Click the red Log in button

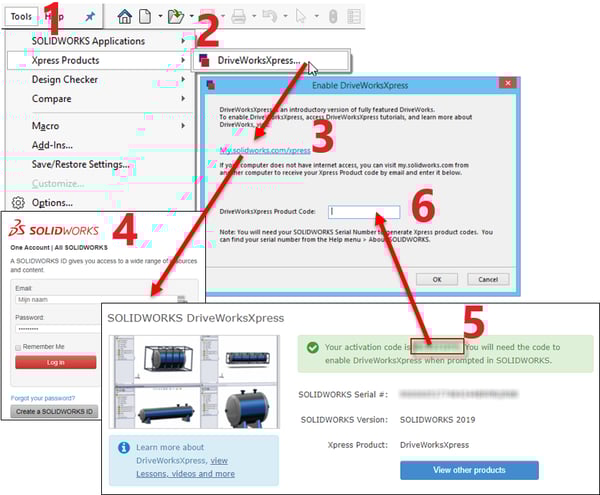pos(56,362)
